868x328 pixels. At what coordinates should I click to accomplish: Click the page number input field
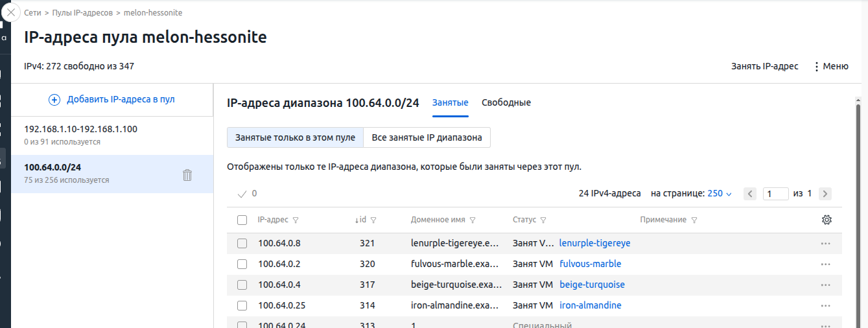775,194
